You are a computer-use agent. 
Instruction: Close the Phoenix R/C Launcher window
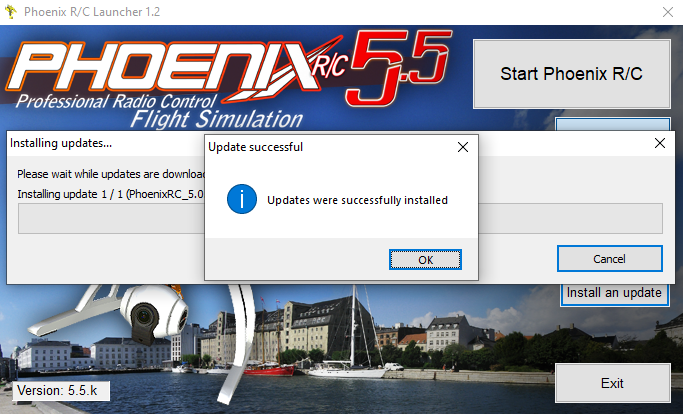pos(667,14)
